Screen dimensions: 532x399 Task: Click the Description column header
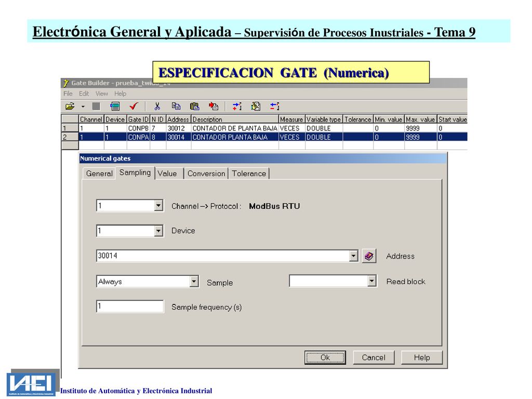tap(235, 119)
